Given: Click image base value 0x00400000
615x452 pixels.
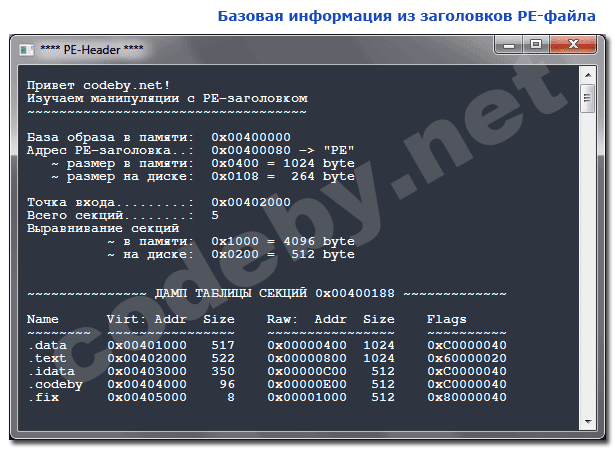Looking at the screenshot, I should [251, 137].
